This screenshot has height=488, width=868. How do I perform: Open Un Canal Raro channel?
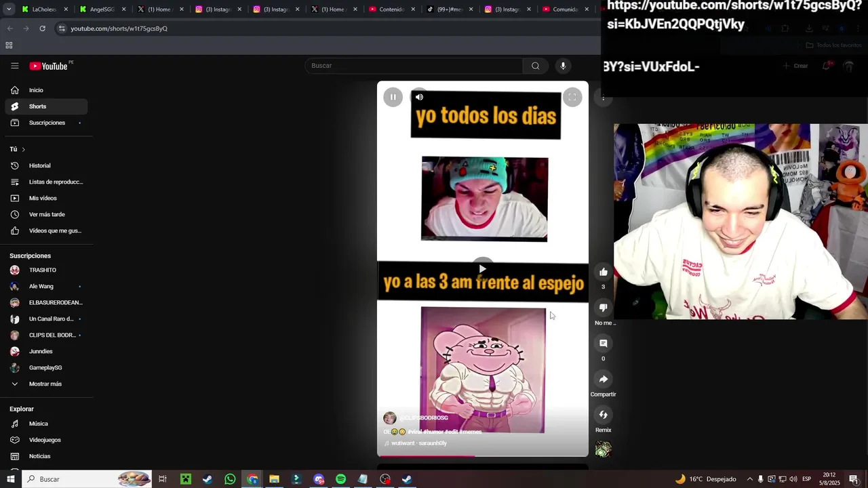coord(46,319)
